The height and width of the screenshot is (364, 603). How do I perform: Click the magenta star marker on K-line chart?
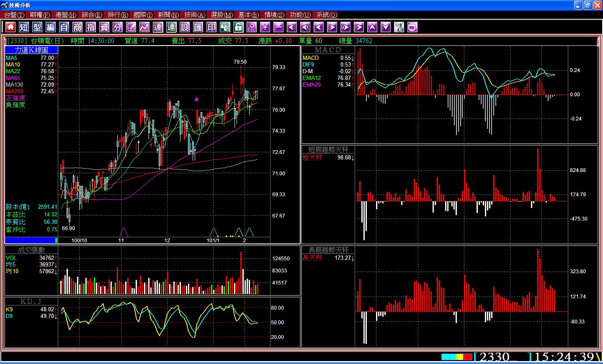coord(196,99)
